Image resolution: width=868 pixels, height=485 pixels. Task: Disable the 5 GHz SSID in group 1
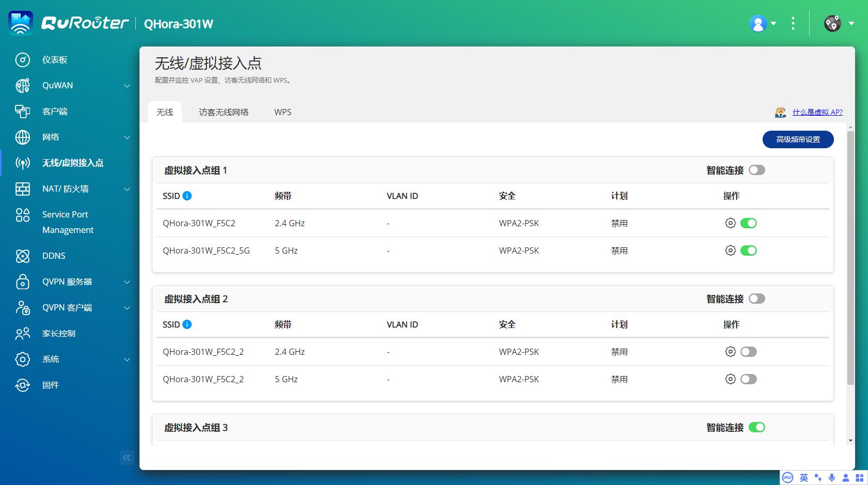[749, 250]
